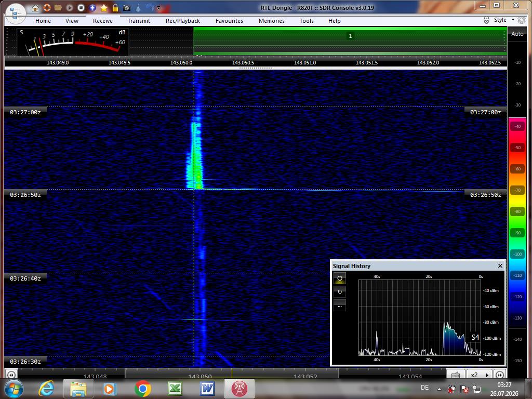Open the Favourites ribbon tab
Screen dimensions: 532x399
229,21
